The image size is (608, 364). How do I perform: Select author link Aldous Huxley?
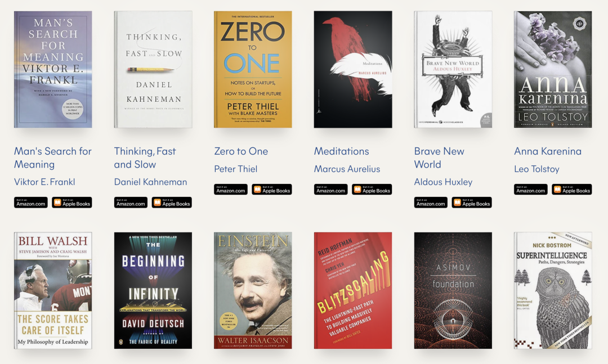point(443,182)
